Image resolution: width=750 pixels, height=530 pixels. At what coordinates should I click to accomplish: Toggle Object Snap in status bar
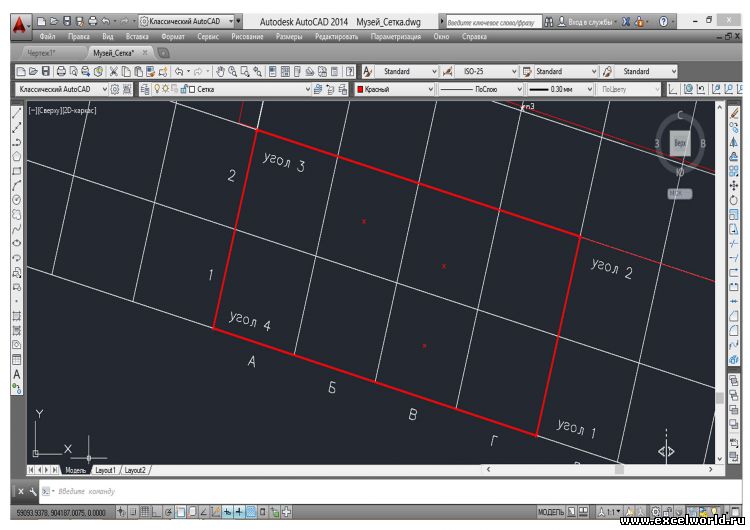point(180,512)
